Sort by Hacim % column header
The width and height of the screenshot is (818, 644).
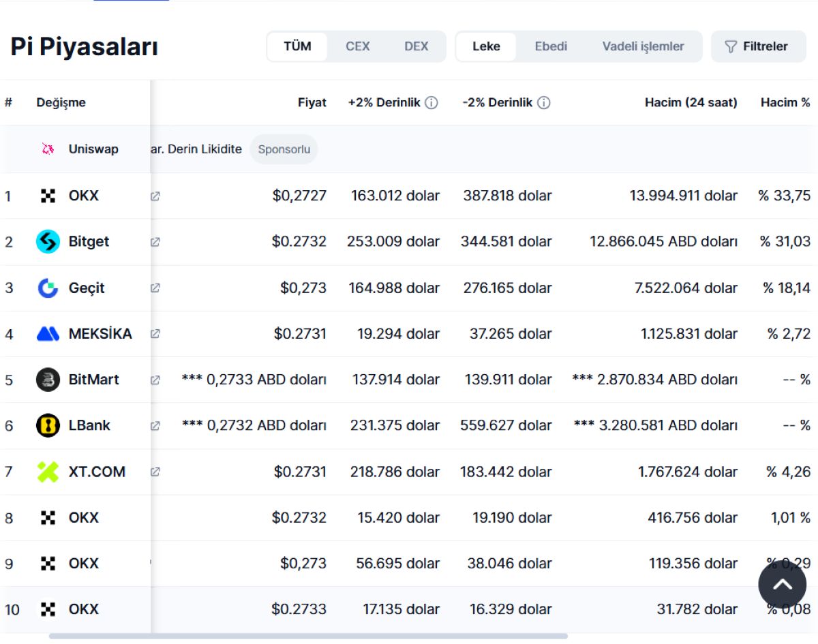pos(785,103)
